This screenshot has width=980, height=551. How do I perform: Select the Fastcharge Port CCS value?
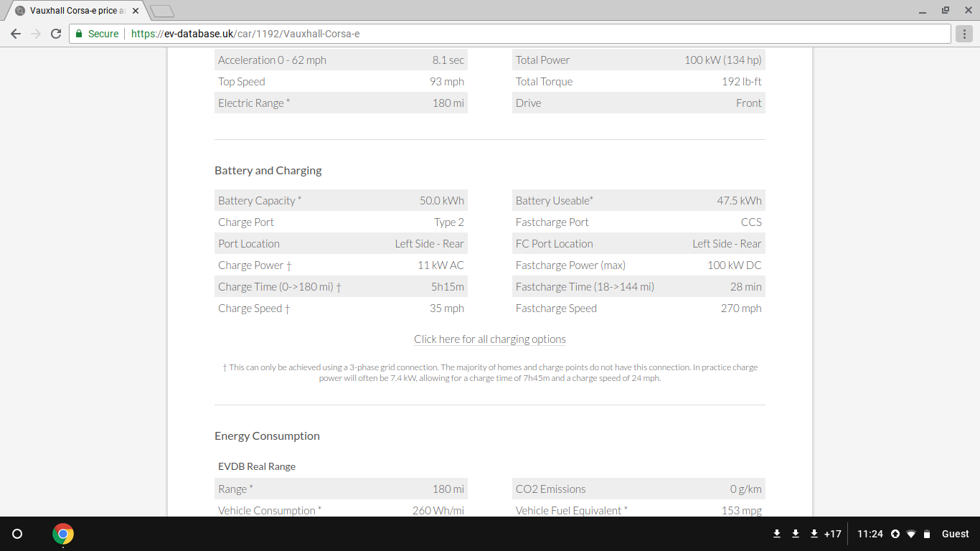coord(751,222)
